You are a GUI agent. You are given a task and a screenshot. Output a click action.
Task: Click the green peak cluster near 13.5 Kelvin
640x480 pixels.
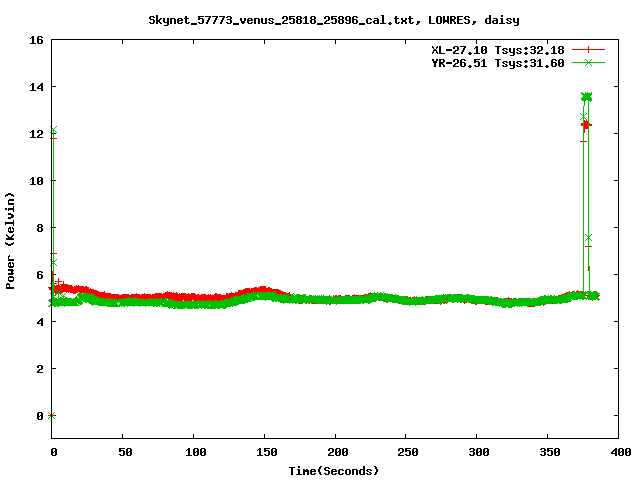pyautogui.click(x=587, y=97)
